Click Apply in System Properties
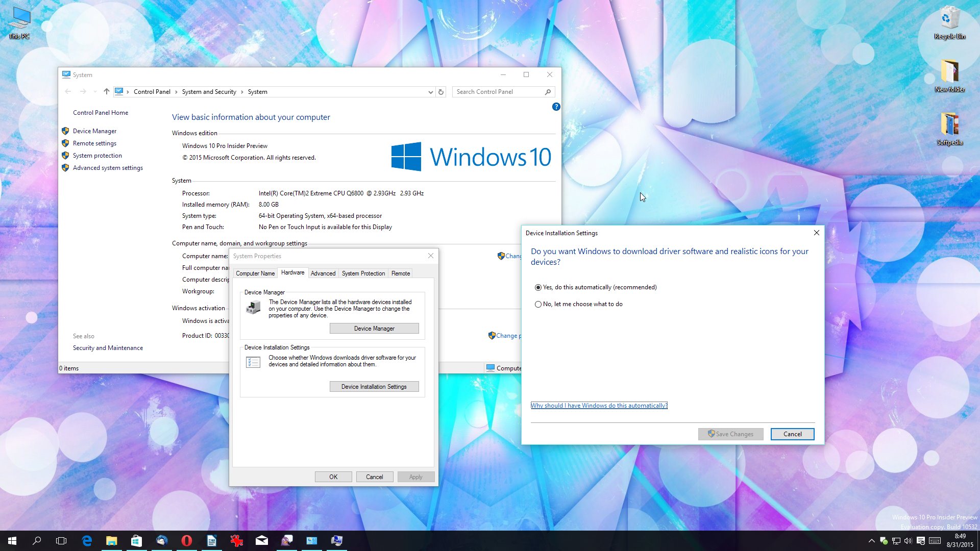 [415, 477]
